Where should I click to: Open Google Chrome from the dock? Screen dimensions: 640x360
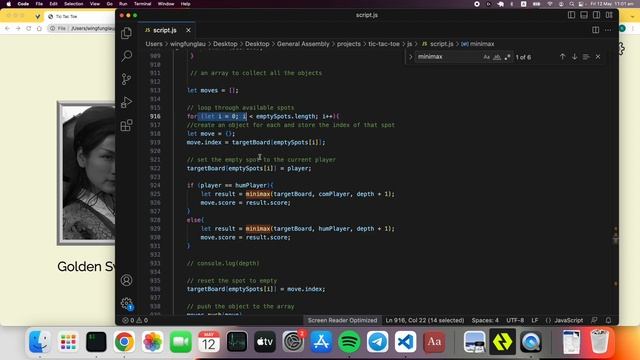124,342
